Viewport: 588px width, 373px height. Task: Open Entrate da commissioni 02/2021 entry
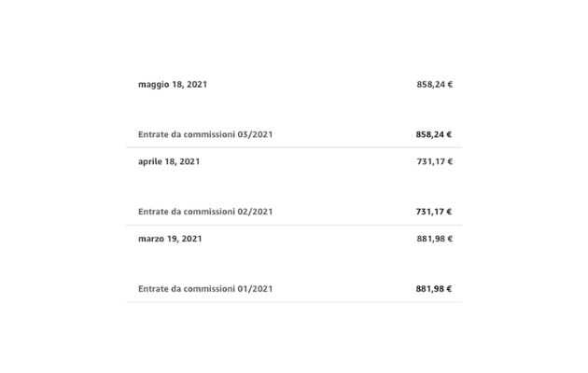click(205, 212)
